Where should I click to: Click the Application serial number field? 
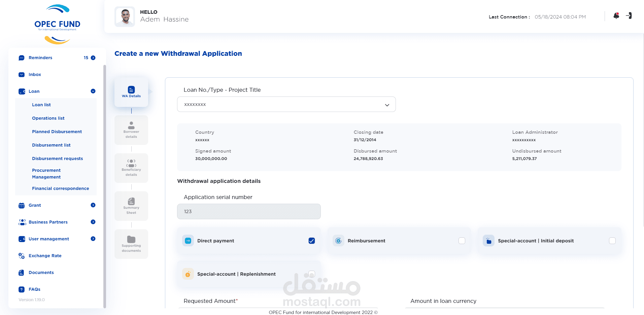[x=249, y=211]
